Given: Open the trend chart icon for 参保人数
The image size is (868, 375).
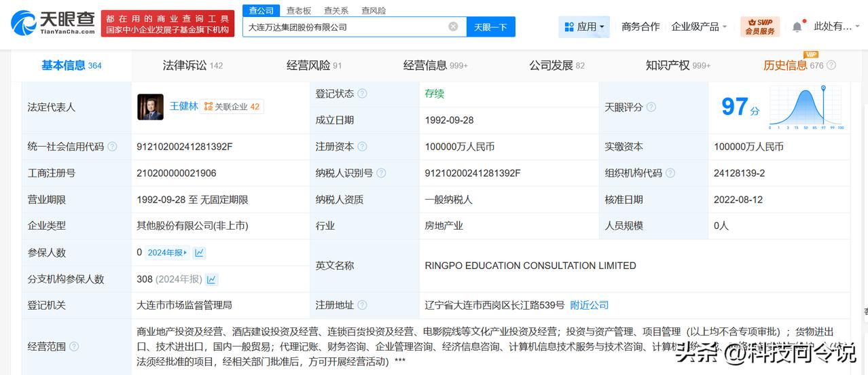Looking at the screenshot, I should [199, 253].
